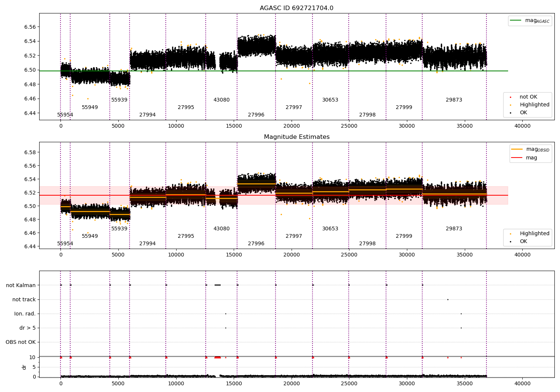Click the 6.44 tick on the Magnitude Estimates axis
The width and height of the screenshot is (560, 392).
tap(30, 246)
